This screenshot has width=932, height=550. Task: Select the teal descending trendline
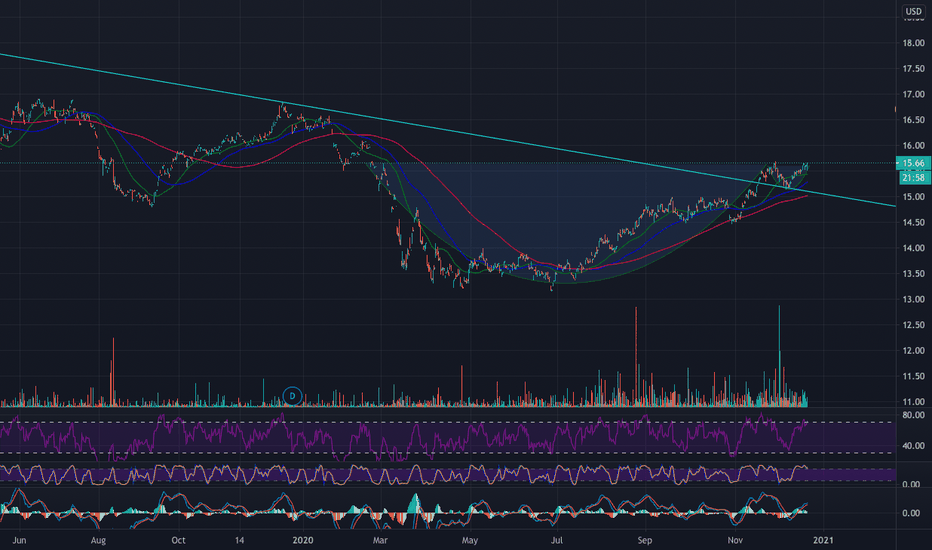point(448,131)
